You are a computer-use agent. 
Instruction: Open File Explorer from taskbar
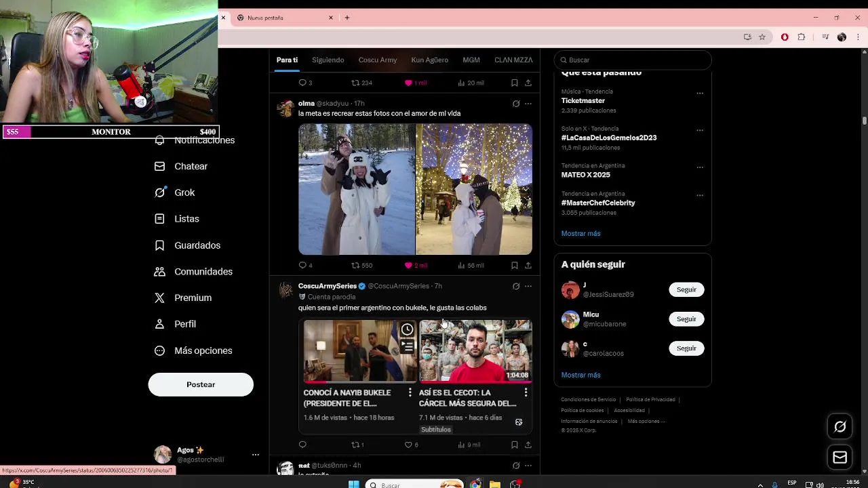[x=495, y=484]
